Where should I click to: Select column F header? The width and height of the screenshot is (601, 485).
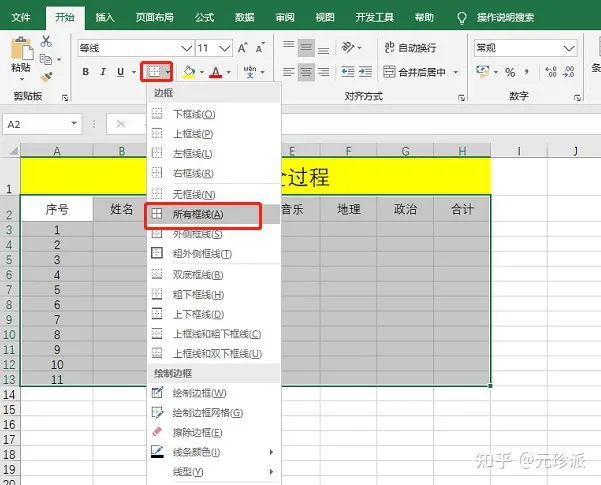pyautogui.click(x=348, y=151)
